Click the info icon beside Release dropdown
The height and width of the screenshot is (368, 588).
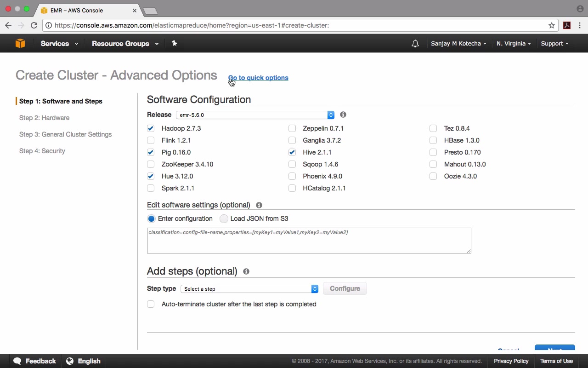(343, 115)
